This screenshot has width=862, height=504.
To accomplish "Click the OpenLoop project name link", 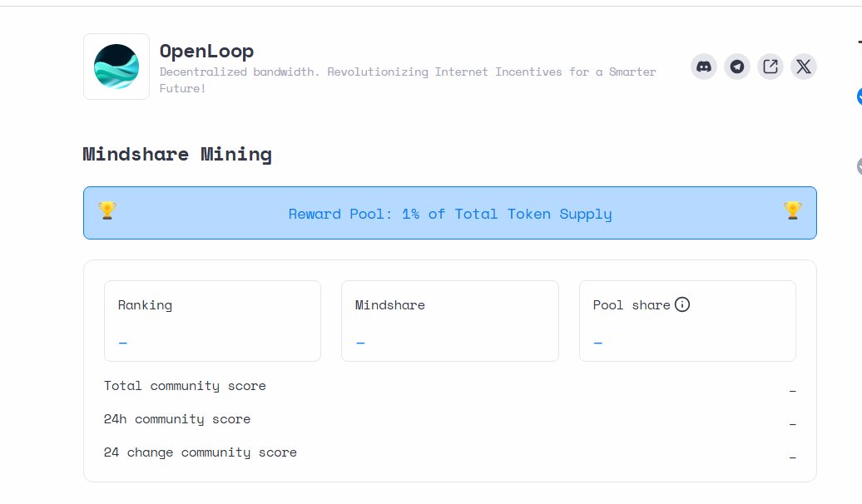I will point(206,51).
